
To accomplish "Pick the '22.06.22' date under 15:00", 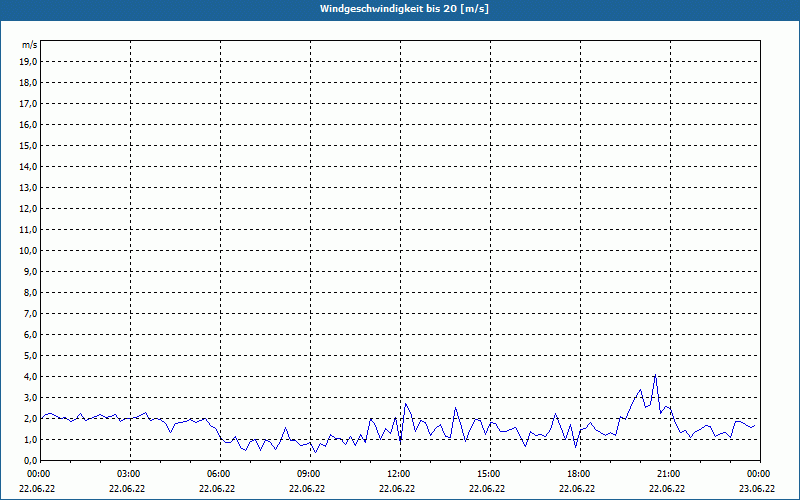I will click(487, 488).
